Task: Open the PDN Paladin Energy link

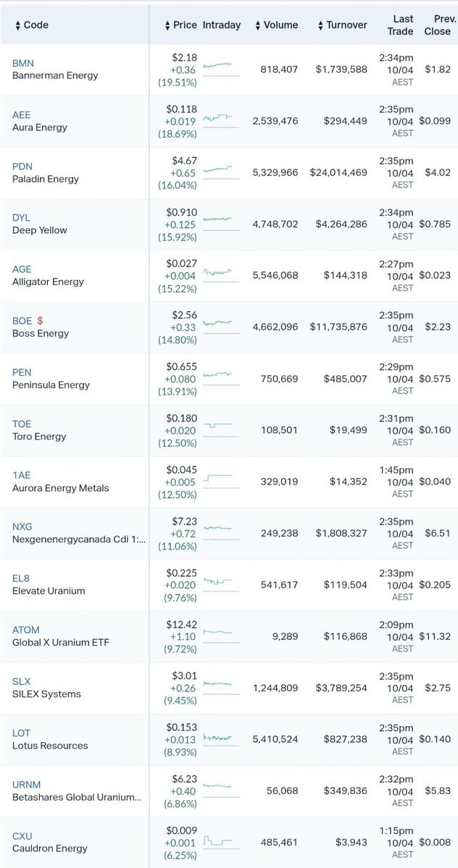Action: click(x=22, y=167)
